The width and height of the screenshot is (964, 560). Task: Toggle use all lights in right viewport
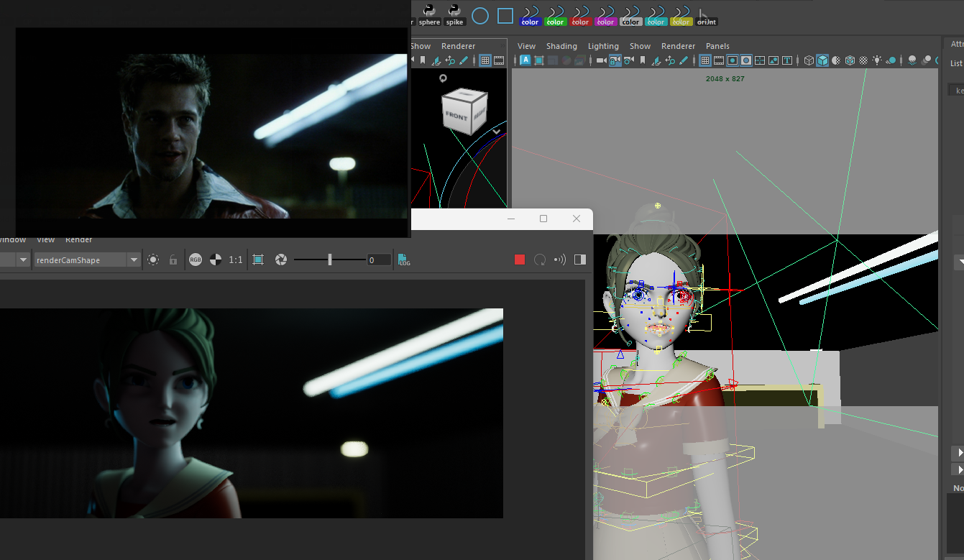click(x=878, y=60)
